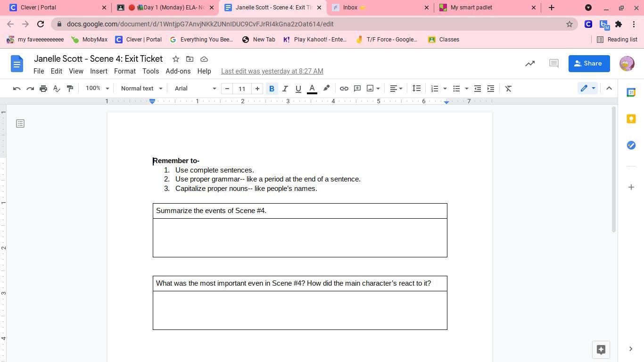Viewport: 644px width, 362px height.
Task: Open the editing mode pencil dropdown
Action: (587, 89)
